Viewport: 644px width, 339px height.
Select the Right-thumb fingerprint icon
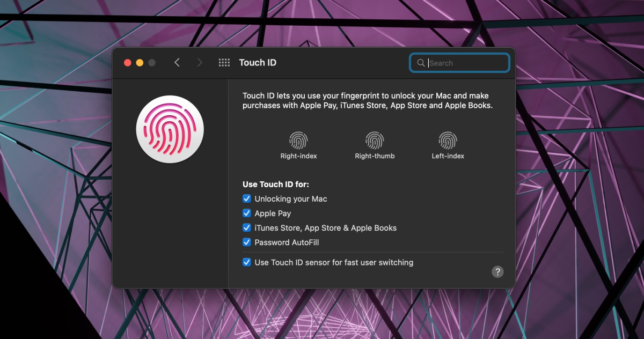coord(375,141)
